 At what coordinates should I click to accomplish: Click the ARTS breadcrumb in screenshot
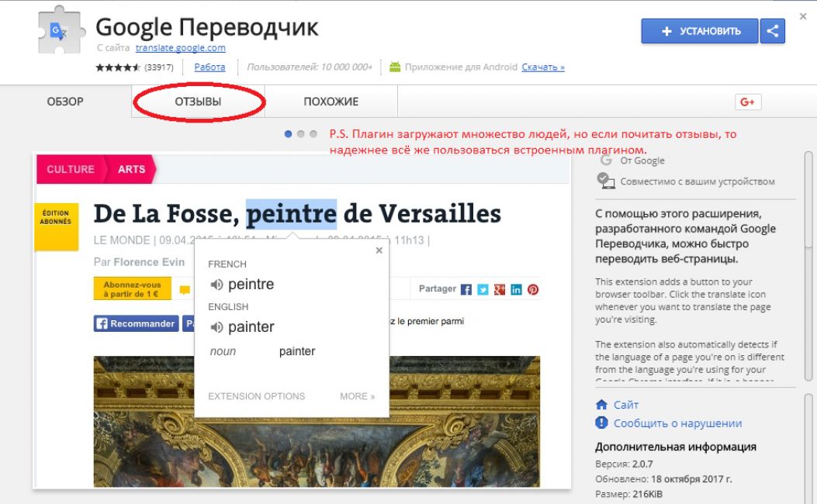coord(131,169)
